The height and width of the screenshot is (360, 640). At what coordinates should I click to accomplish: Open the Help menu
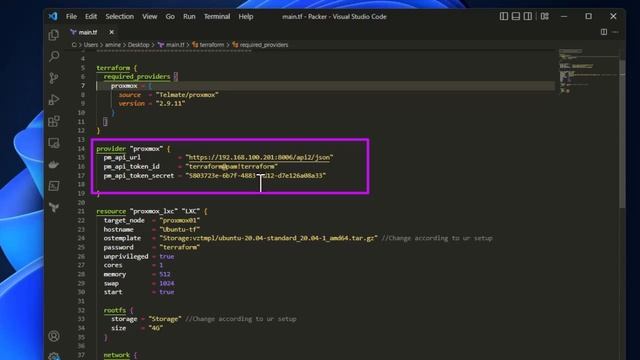tap(246, 17)
